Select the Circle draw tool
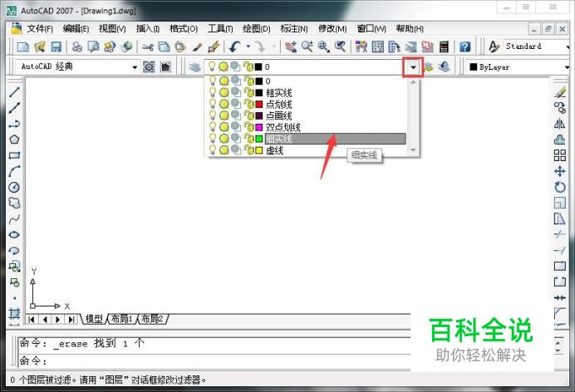 click(x=14, y=187)
